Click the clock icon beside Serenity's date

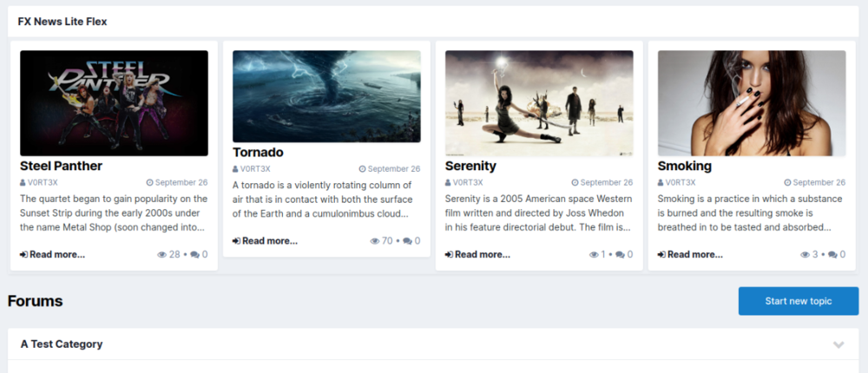click(575, 183)
